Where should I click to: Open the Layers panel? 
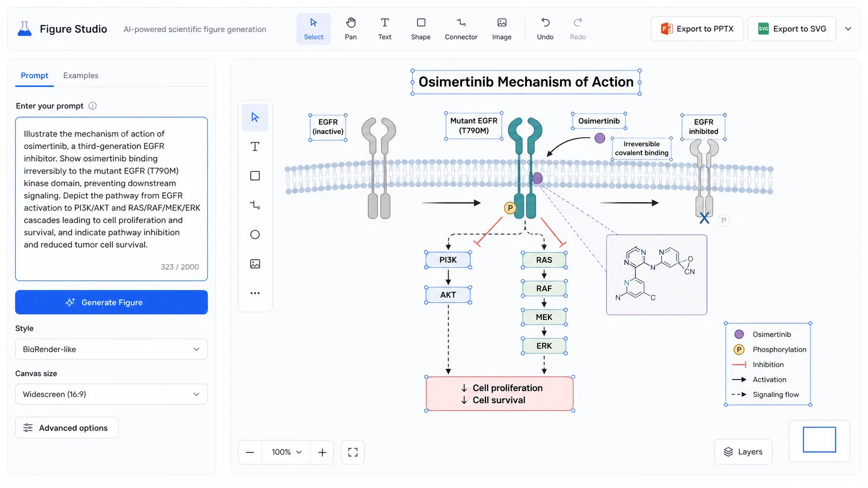click(743, 452)
